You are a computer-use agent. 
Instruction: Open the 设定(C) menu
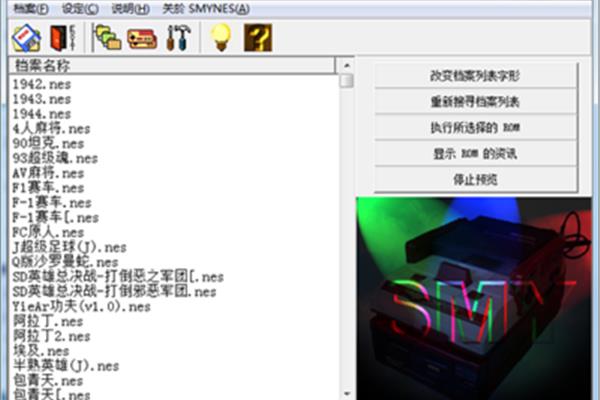80,9
